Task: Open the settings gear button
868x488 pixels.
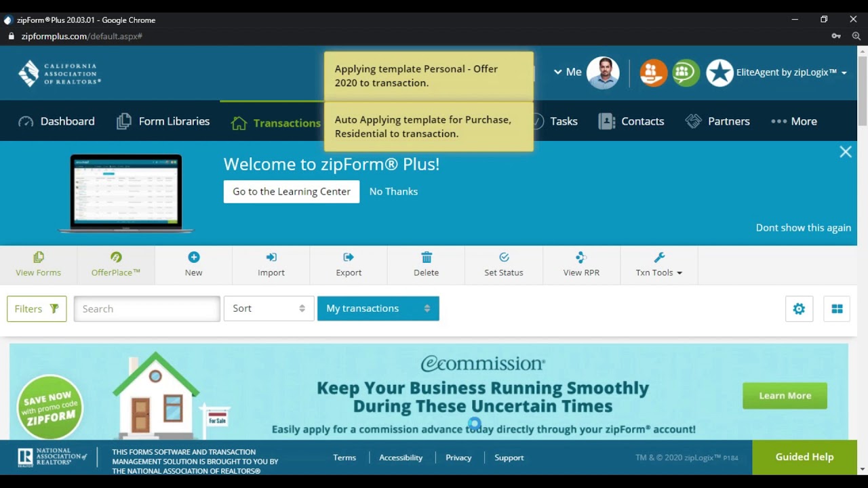Action: 799,308
